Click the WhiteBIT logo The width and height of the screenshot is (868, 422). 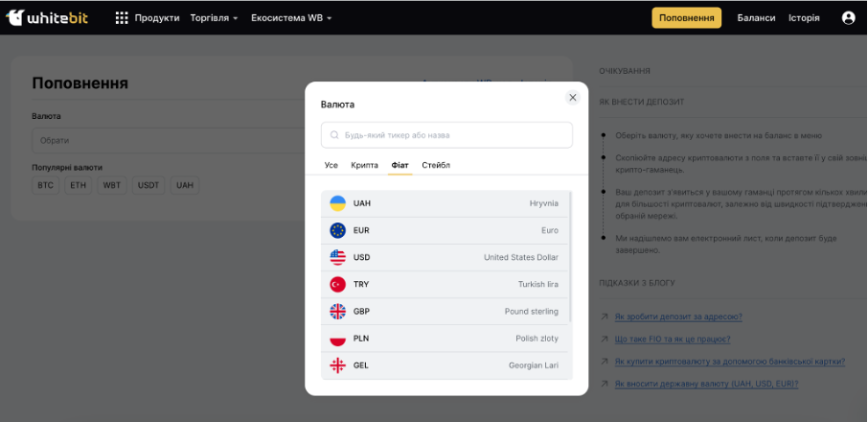click(x=50, y=17)
